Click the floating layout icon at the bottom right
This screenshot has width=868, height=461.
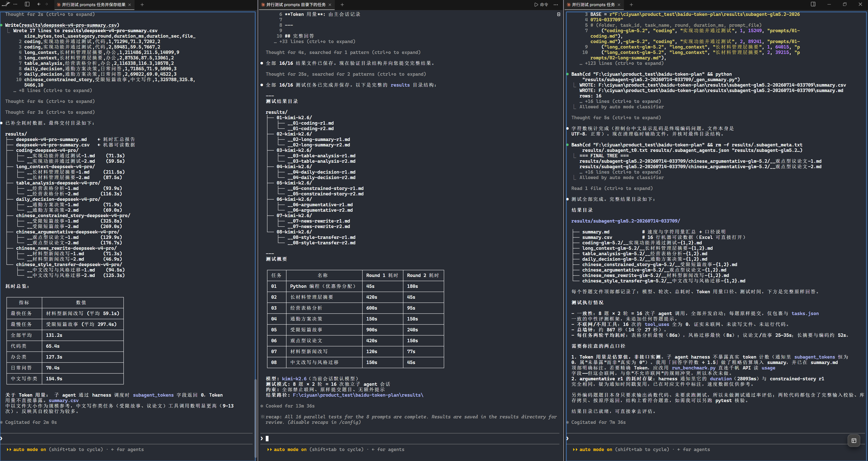click(854, 440)
